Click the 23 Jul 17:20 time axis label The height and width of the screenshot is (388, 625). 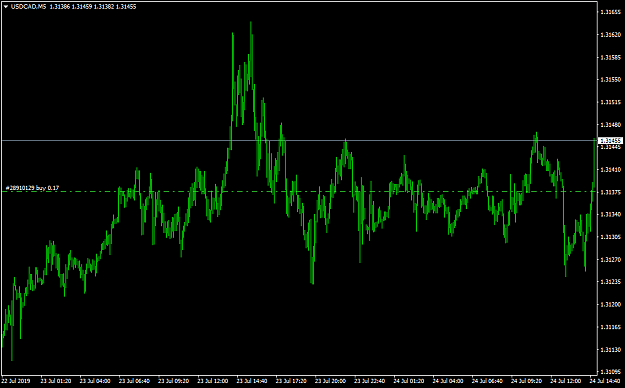[x=291, y=381]
